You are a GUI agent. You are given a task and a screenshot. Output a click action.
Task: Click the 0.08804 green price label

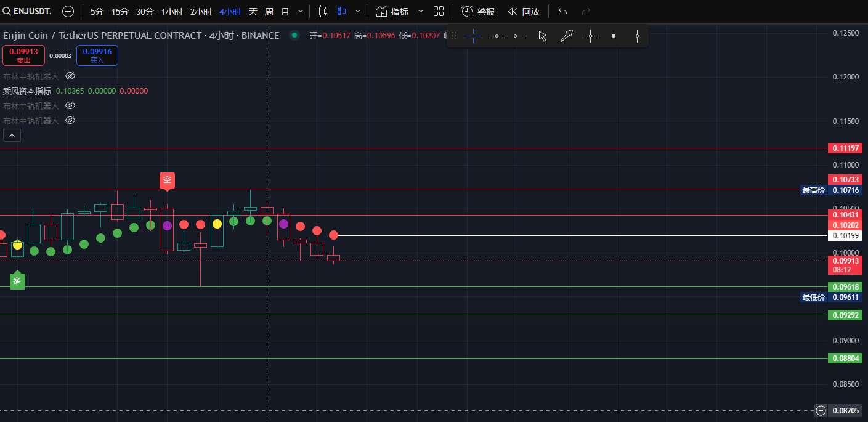pyautogui.click(x=845, y=358)
